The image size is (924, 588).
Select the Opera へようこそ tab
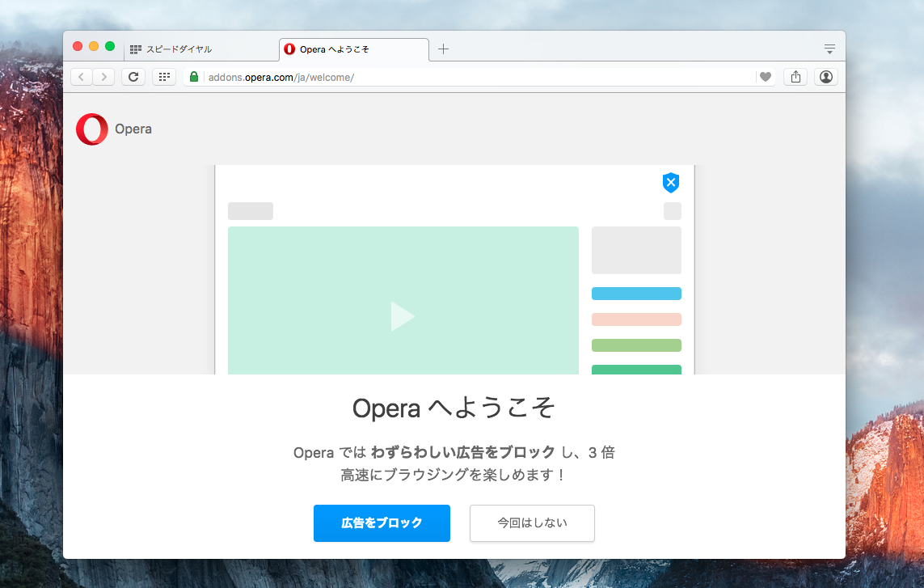pos(353,49)
